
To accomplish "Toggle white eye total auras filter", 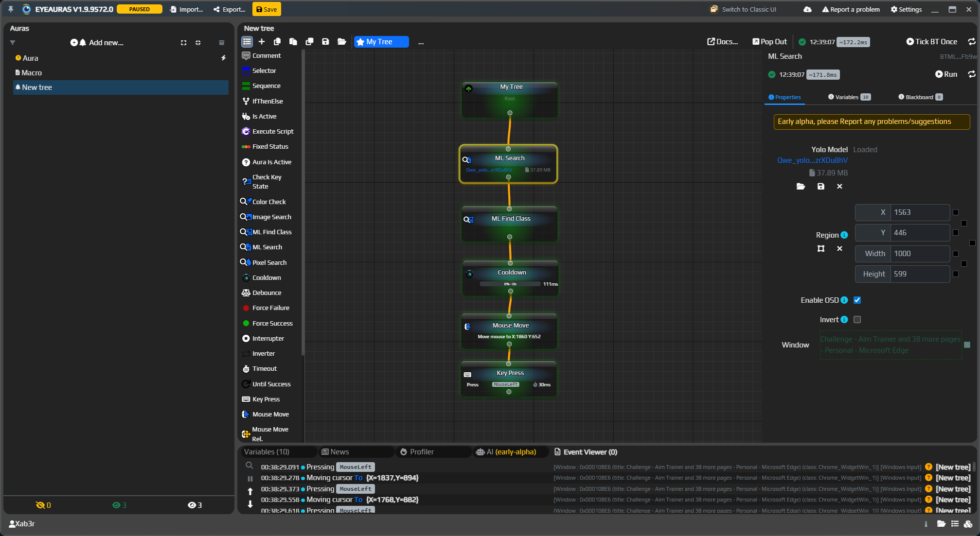I will point(195,505).
